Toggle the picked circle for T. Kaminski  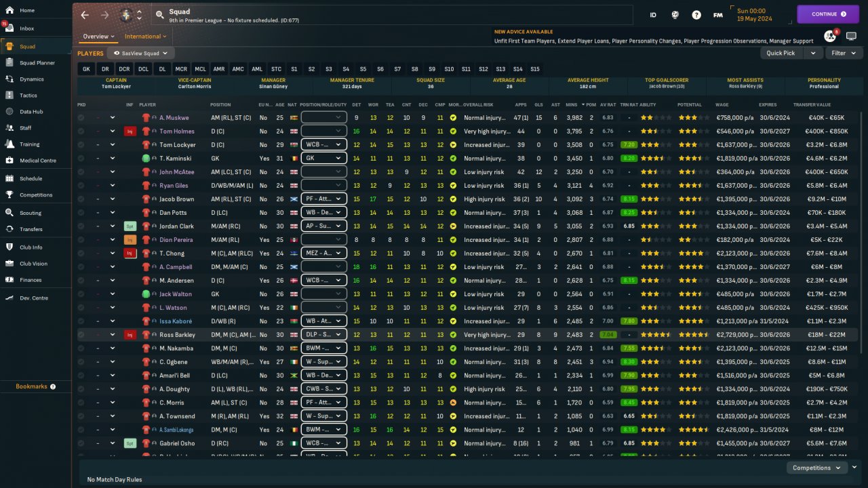(x=81, y=159)
